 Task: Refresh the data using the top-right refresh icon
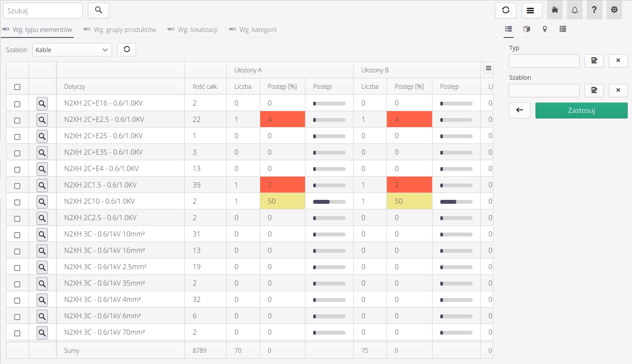pos(505,10)
